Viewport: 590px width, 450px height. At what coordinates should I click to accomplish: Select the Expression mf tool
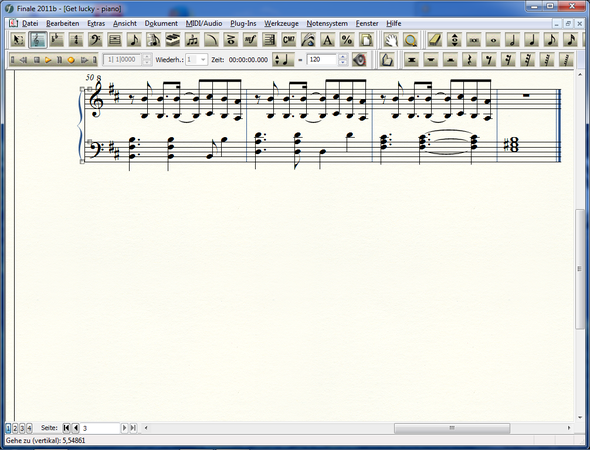[x=251, y=40]
